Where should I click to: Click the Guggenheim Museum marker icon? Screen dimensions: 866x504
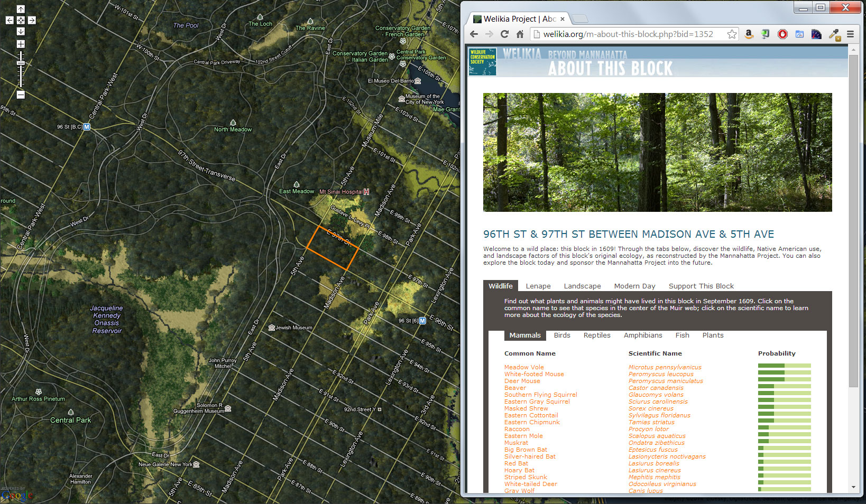[x=228, y=408]
